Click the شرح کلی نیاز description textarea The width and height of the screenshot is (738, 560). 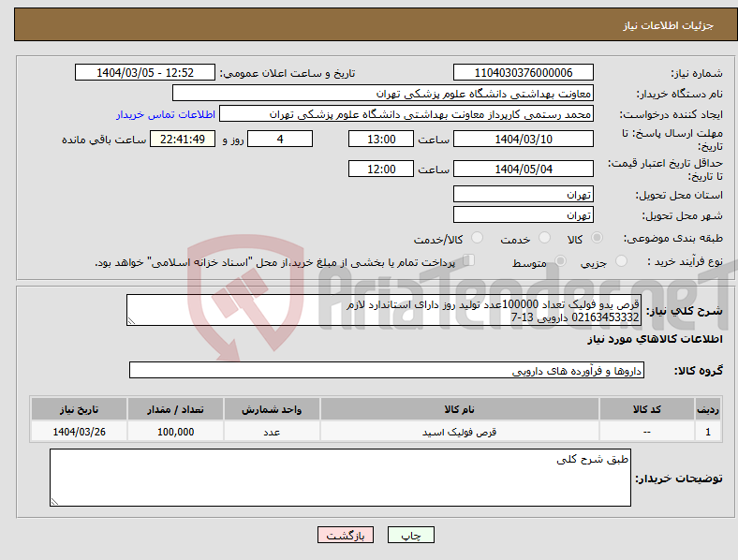(x=384, y=310)
